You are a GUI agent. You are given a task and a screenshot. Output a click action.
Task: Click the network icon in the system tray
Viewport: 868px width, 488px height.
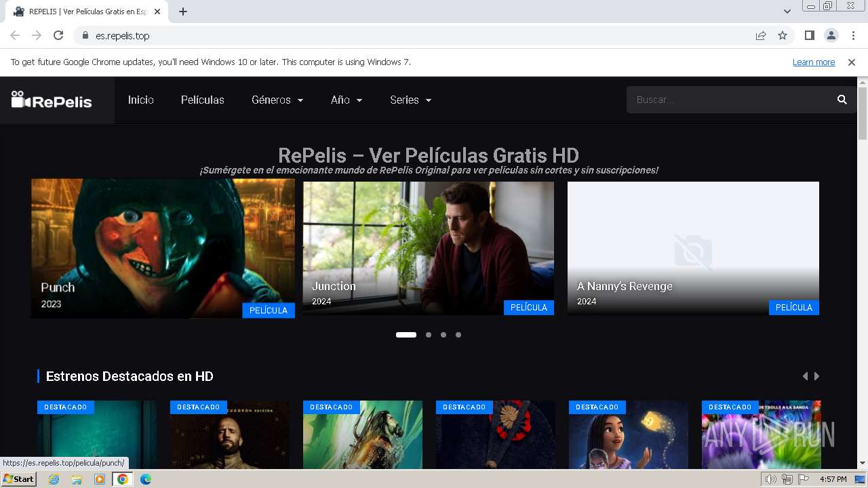point(787,479)
